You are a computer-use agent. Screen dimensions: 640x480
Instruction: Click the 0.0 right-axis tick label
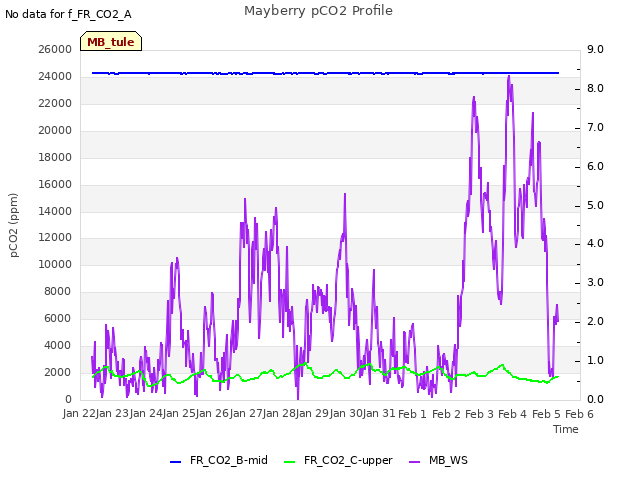coord(595,399)
